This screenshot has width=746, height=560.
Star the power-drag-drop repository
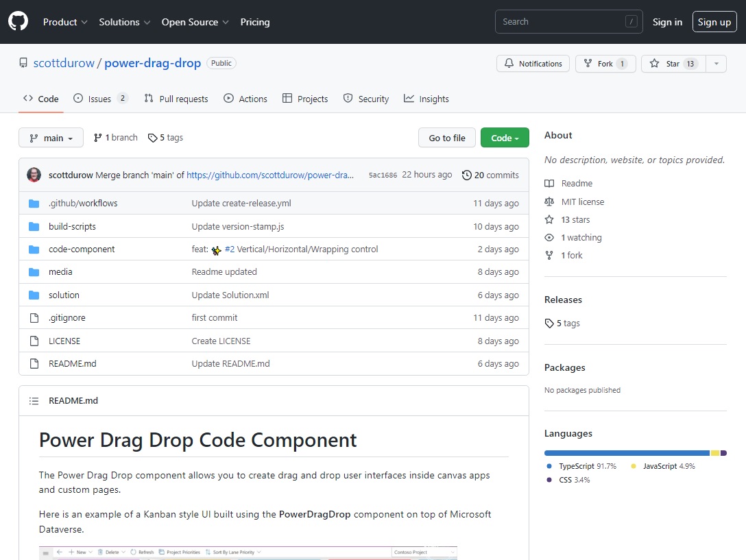point(673,63)
